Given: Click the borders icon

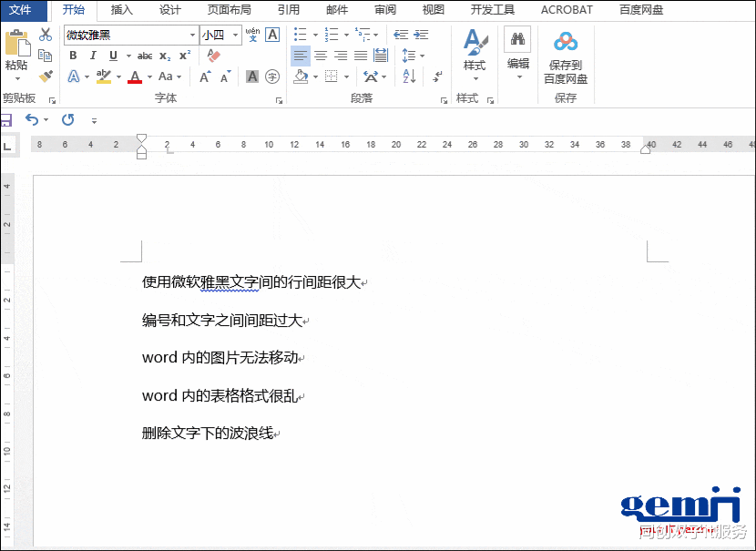Looking at the screenshot, I should pos(332,77).
